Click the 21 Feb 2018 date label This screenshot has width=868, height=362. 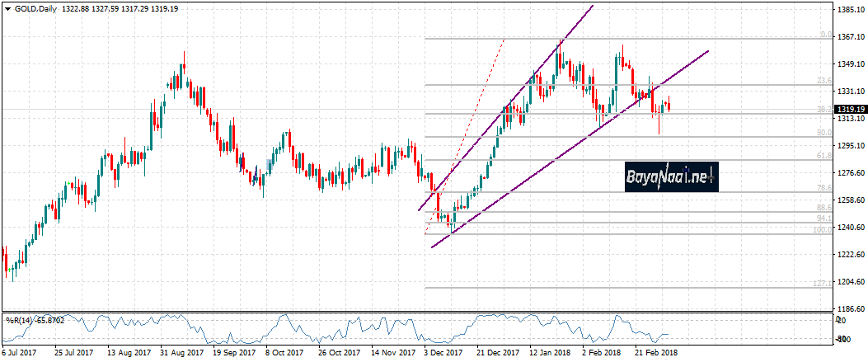coord(658,353)
